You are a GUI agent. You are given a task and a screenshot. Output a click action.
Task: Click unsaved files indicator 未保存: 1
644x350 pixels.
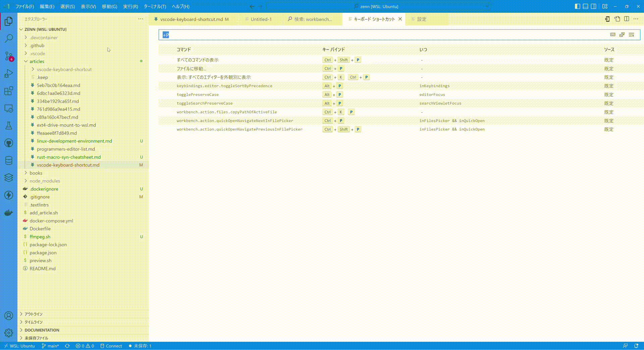(140, 346)
